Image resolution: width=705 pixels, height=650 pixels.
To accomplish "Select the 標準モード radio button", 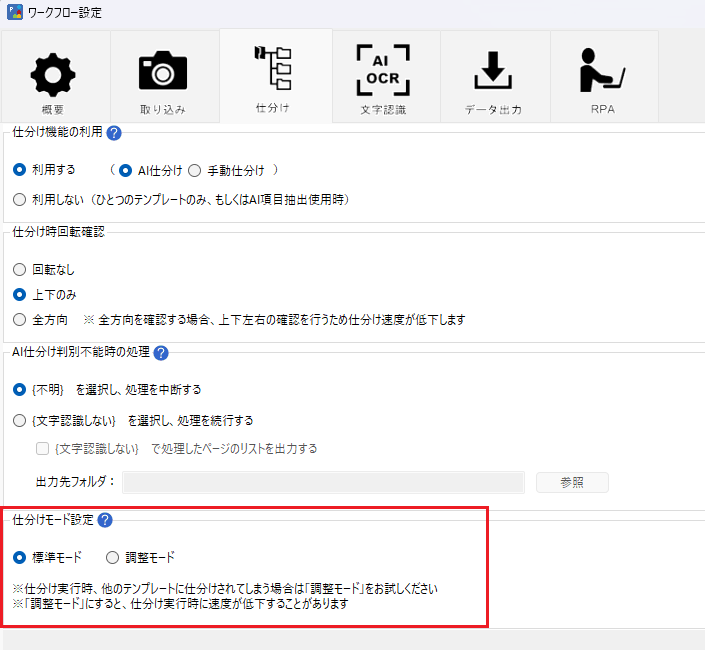I will tap(19, 557).
